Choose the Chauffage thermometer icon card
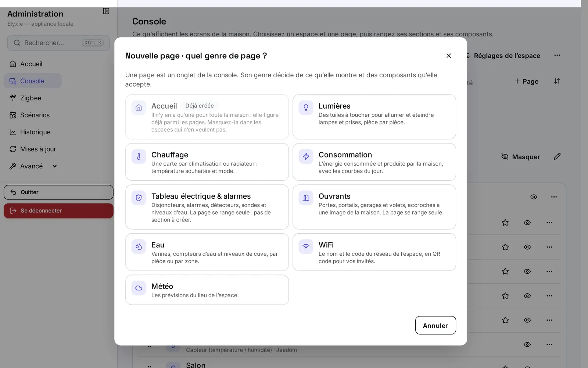 (x=207, y=162)
